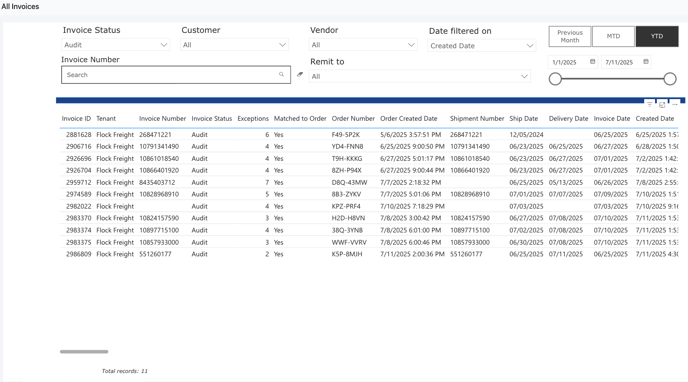
Task: Sort by Invoice Status column header
Action: [211, 118]
